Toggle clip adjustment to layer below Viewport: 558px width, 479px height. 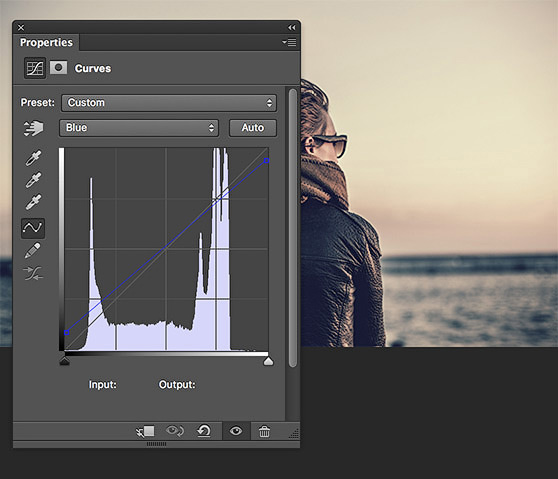coord(145,431)
